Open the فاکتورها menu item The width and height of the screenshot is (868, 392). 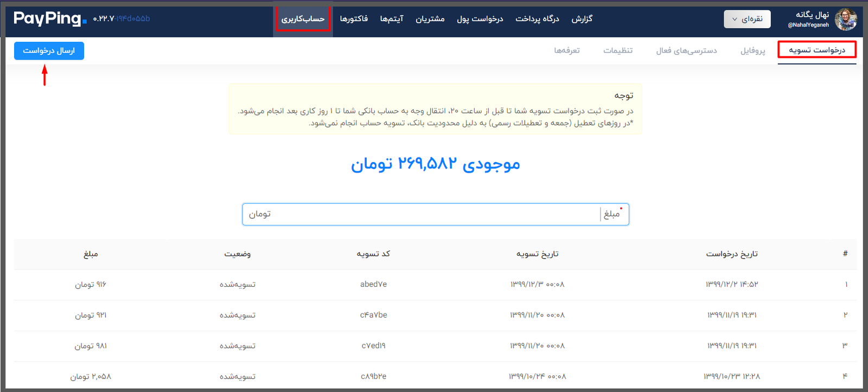(354, 19)
